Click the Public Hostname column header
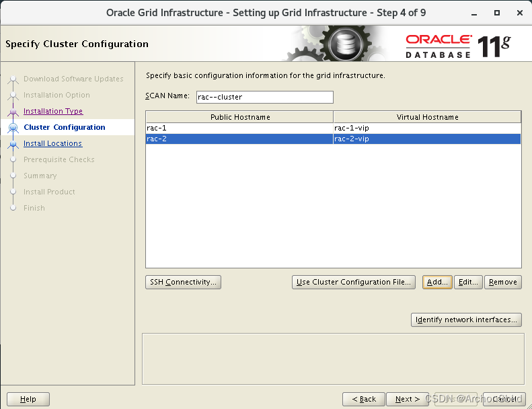This screenshot has width=532, height=409. tap(240, 117)
